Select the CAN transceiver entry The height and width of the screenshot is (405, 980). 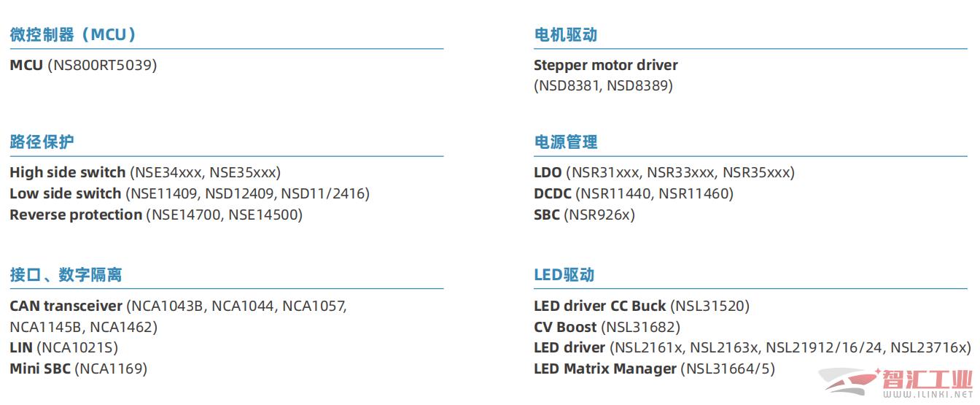coord(179,316)
